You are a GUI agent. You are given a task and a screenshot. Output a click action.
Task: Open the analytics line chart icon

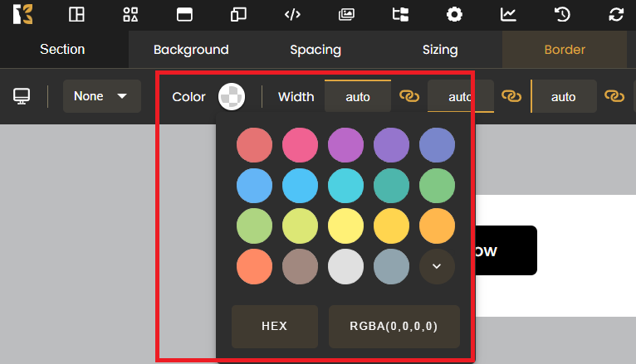[x=508, y=14]
